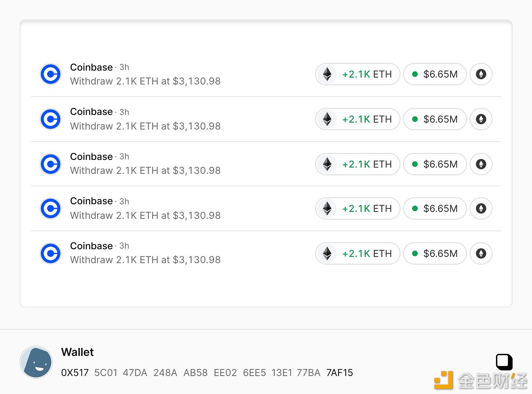Select the +2.1K ETH pill in the fourth row
532x394 pixels.
coord(358,208)
